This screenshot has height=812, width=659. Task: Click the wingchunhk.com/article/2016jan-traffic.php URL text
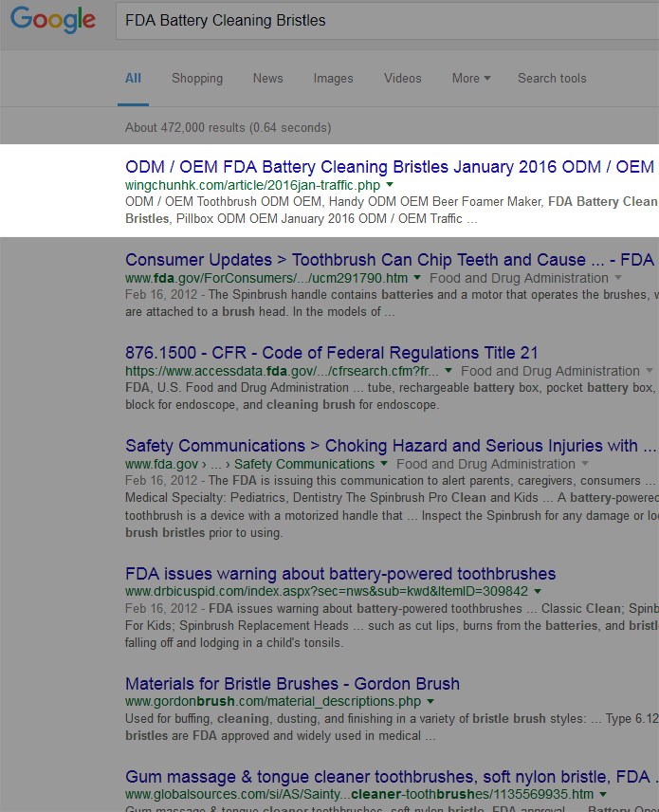[x=252, y=185]
